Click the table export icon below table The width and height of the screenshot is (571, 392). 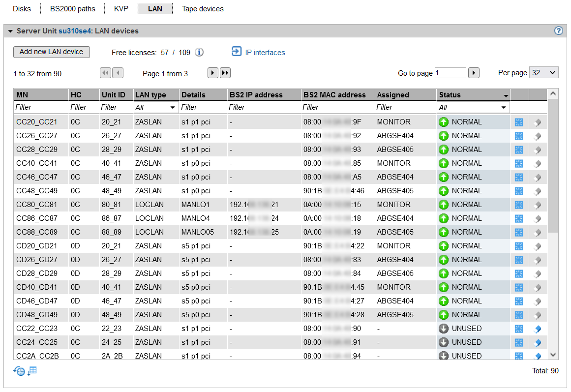[32, 371]
